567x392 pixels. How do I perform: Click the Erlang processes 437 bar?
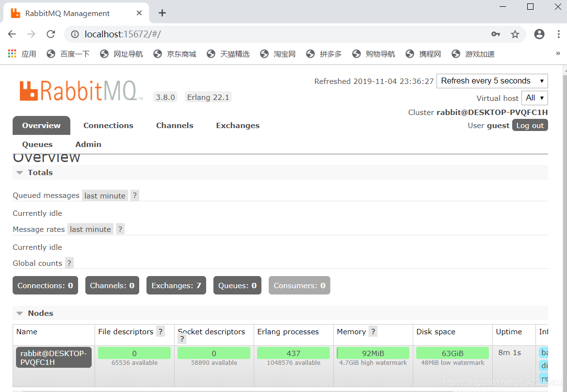click(x=293, y=353)
